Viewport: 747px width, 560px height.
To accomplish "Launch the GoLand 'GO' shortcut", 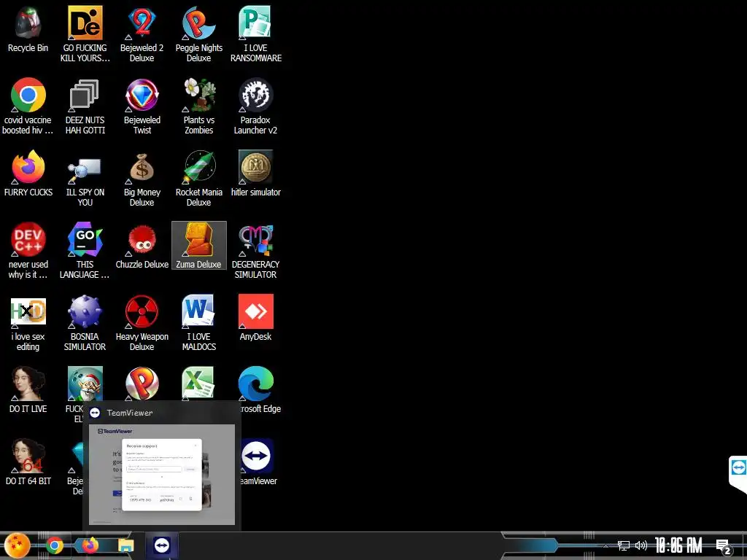I will click(x=85, y=251).
